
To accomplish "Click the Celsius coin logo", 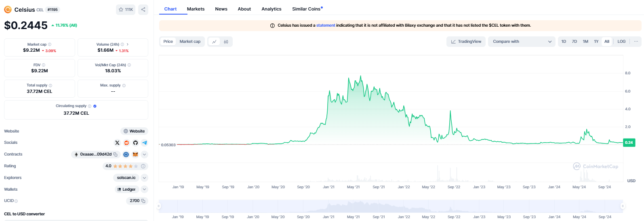I will coord(8,9).
